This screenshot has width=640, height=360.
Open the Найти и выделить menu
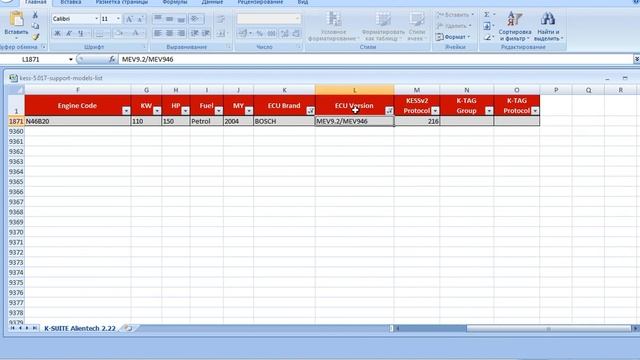[x=548, y=26]
